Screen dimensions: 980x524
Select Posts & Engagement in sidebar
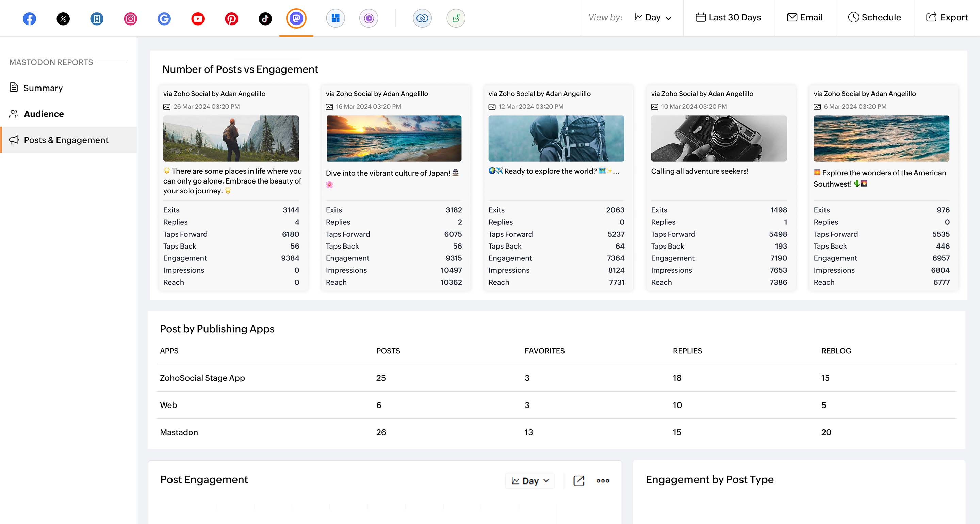(68, 140)
